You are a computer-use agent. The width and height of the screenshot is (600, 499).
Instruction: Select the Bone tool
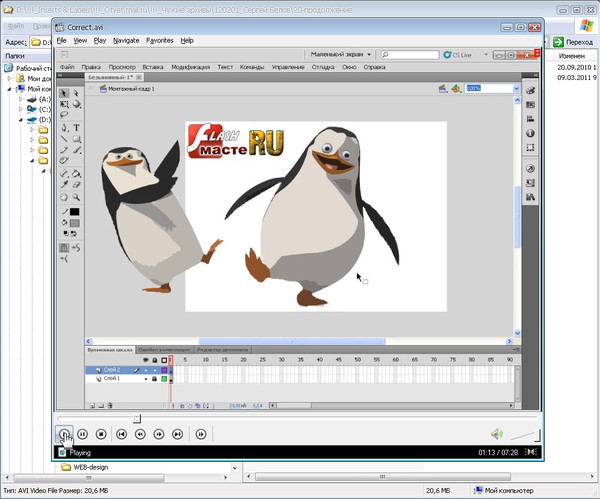[64, 173]
